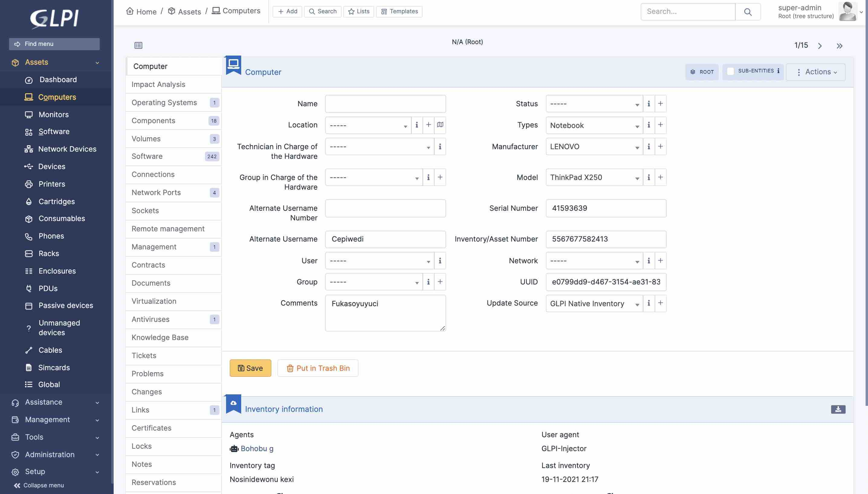Click the ROOT entity badge
The image size is (868, 494).
coord(702,72)
